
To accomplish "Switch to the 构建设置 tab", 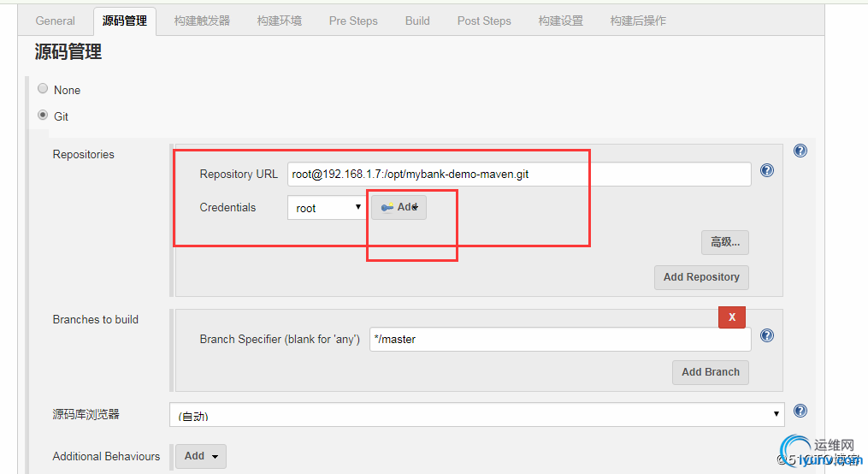I will tap(561, 21).
